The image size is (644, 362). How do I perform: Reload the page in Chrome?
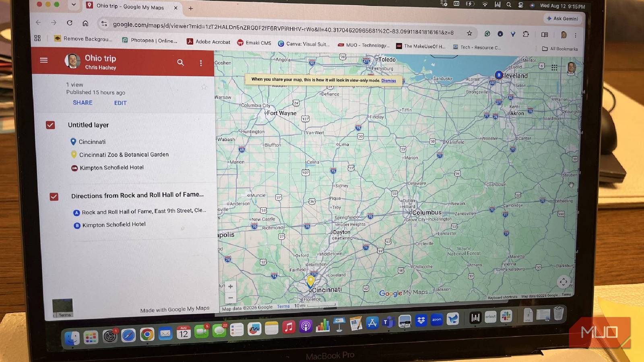(x=70, y=23)
